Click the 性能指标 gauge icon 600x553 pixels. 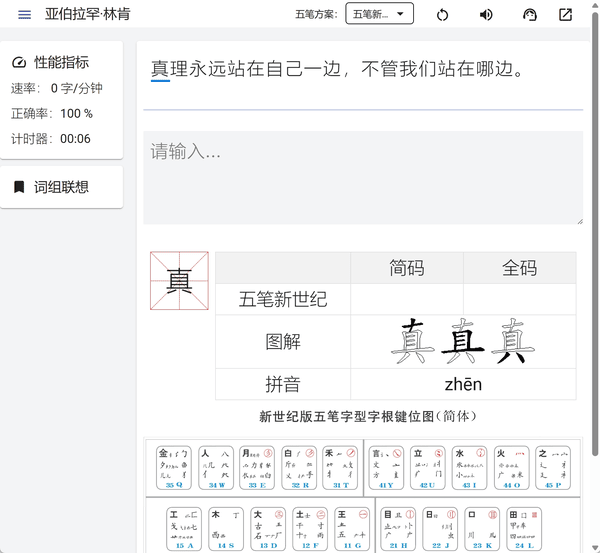[x=18, y=62]
